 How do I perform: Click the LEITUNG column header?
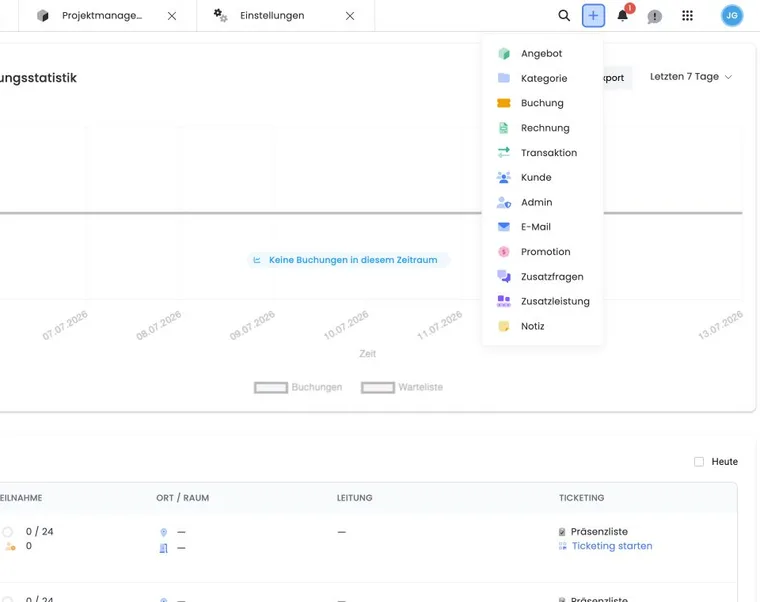(x=354, y=498)
